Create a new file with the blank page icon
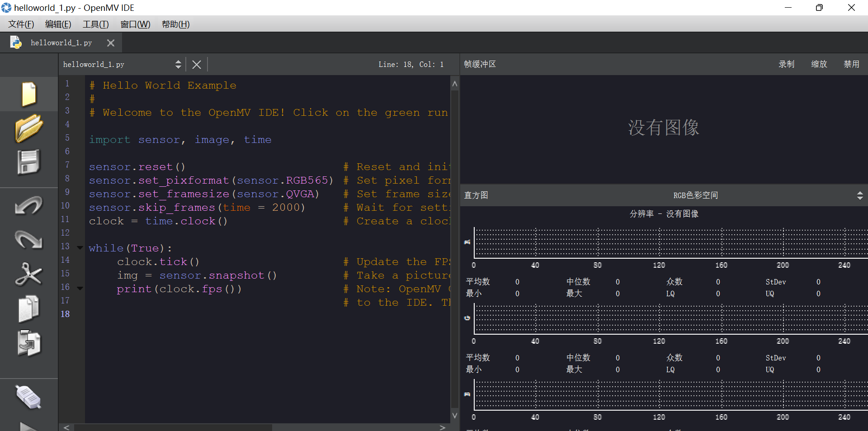Screen dimensions: 868x431 tap(29, 94)
